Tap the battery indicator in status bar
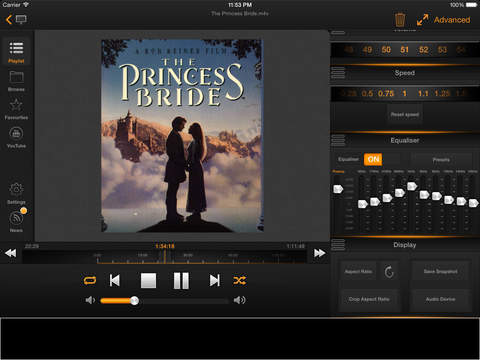The height and width of the screenshot is (360, 480). pyautogui.click(x=471, y=5)
